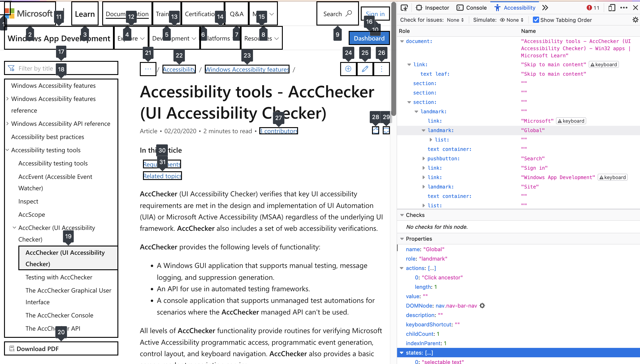This screenshot has width=640, height=364.
Task: Click breadcrumb ellipsis button
Action: tap(148, 69)
